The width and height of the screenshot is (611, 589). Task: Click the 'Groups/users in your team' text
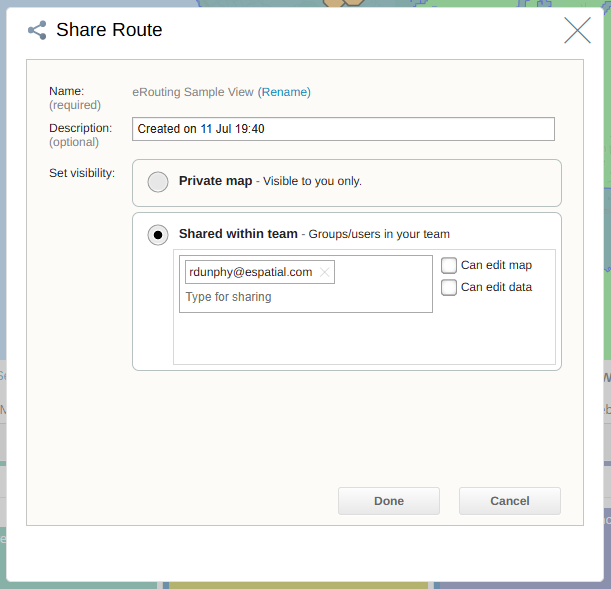379,234
